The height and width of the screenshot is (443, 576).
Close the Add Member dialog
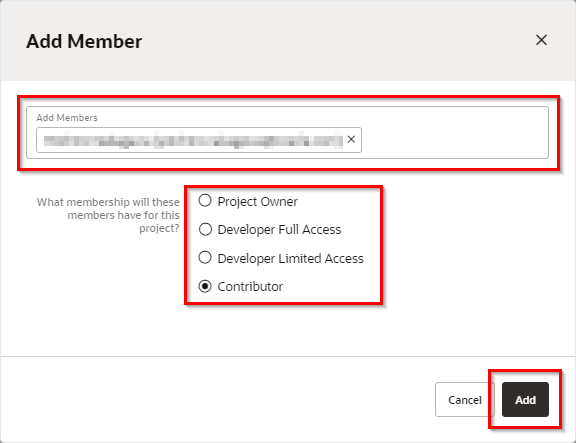(541, 40)
